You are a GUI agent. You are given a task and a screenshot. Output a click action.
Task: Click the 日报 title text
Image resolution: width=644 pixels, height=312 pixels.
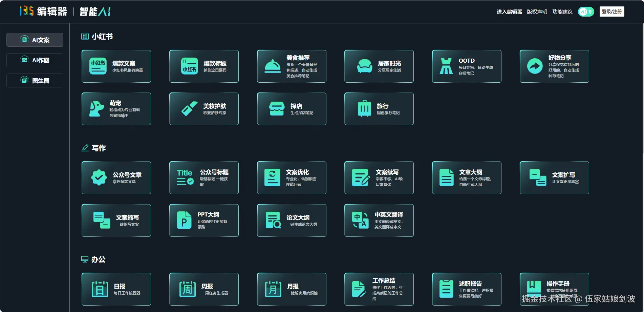pyautogui.click(x=120, y=286)
